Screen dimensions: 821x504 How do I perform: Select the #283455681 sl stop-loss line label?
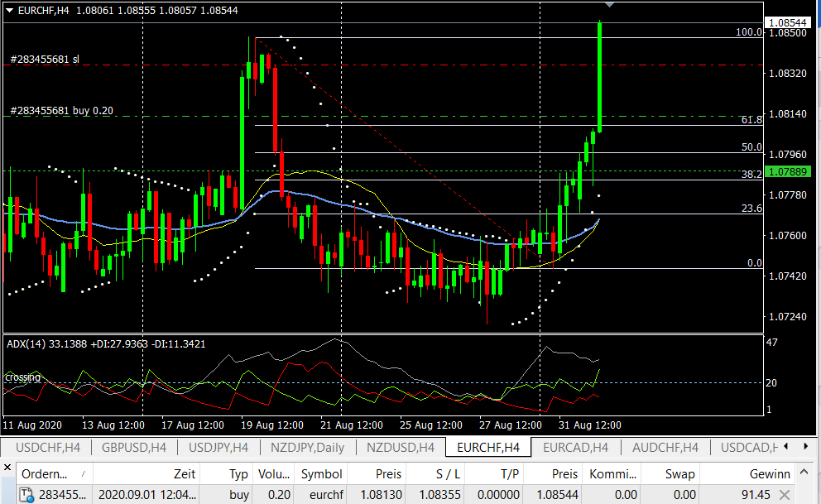[45, 59]
